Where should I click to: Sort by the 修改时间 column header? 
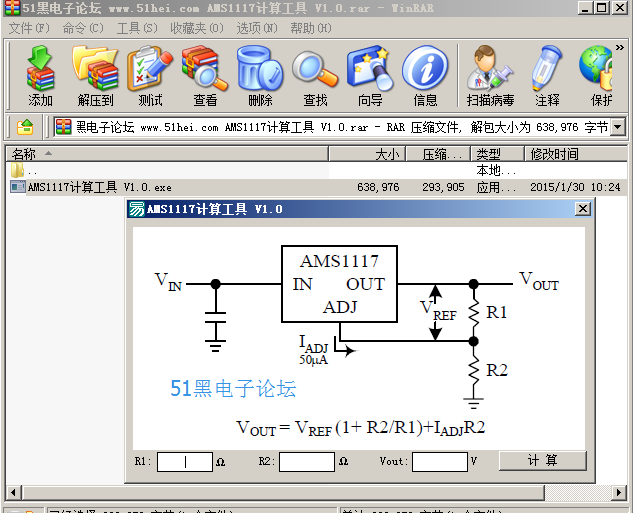576,154
